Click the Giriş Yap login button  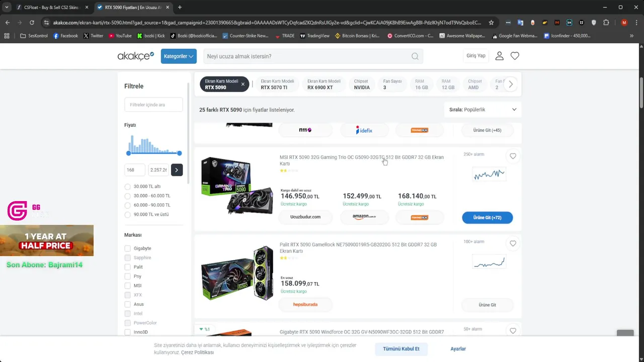(x=476, y=56)
